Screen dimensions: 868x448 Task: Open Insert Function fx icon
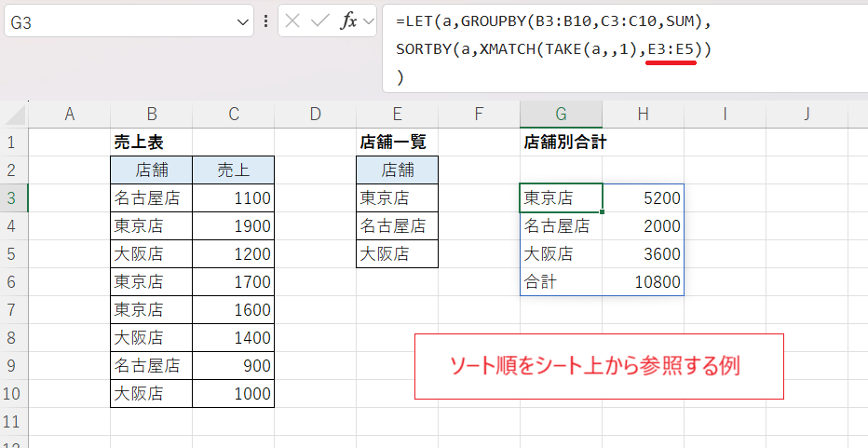pyautogui.click(x=348, y=21)
